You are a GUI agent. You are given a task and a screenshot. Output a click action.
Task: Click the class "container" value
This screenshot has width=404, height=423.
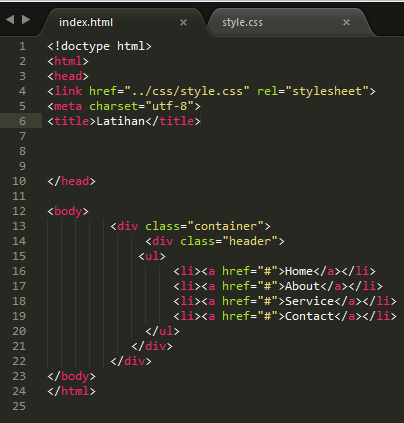coord(226,226)
